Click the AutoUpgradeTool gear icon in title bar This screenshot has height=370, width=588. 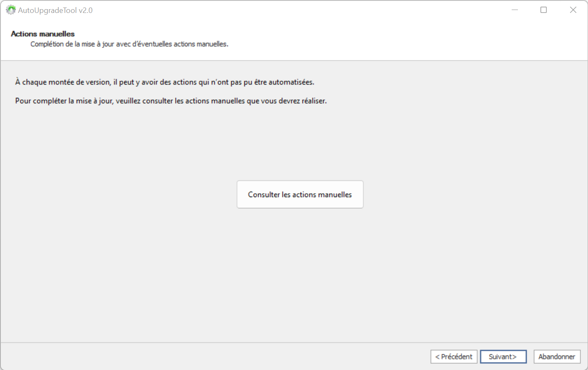coord(10,10)
